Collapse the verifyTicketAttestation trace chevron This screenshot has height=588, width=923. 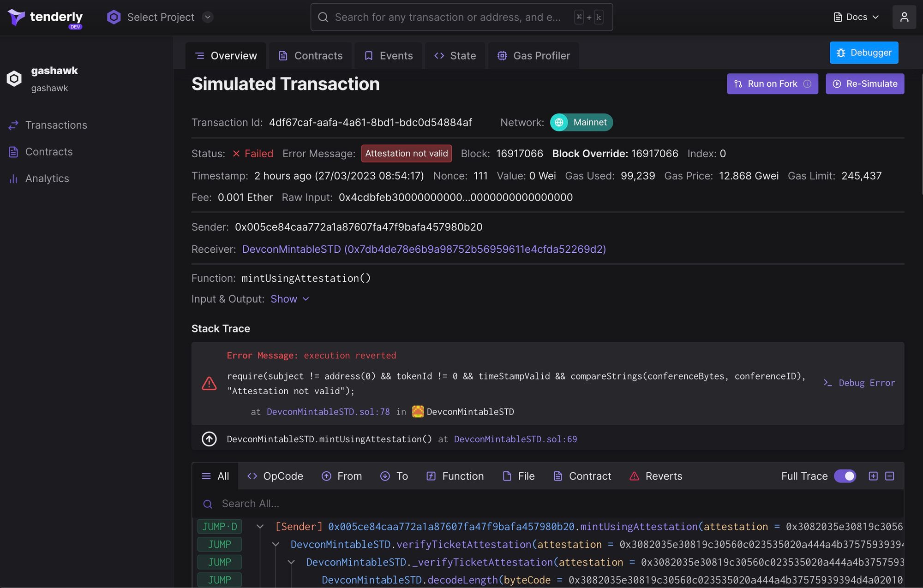point(276,544)
